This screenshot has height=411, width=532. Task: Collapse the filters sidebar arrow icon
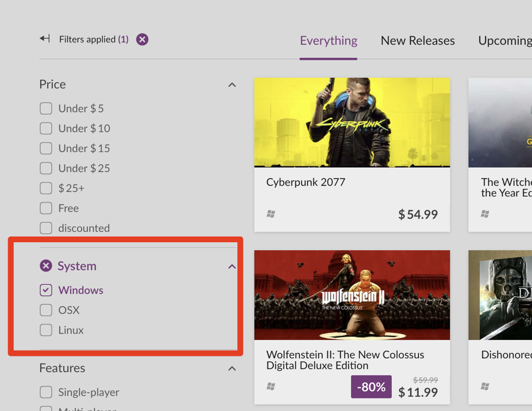[x=45, y=38]
